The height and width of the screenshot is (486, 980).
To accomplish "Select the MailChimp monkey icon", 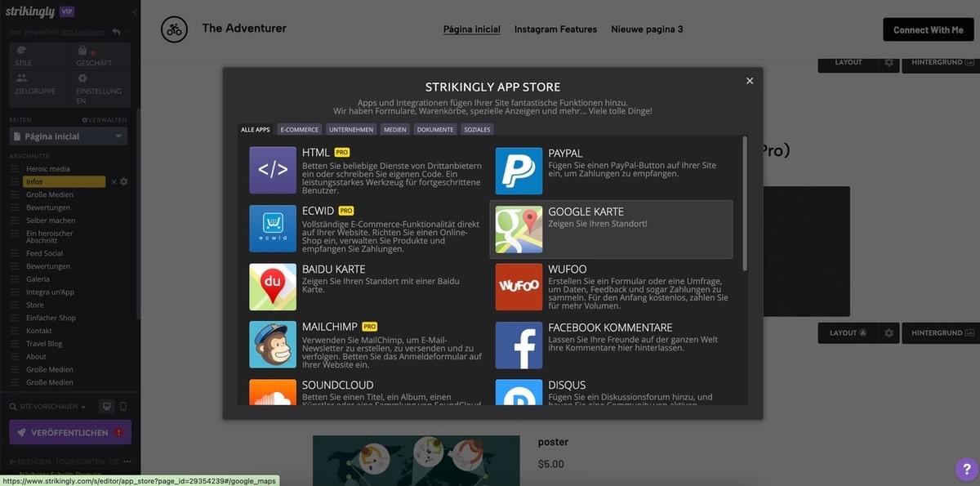I will pos(273,345).
